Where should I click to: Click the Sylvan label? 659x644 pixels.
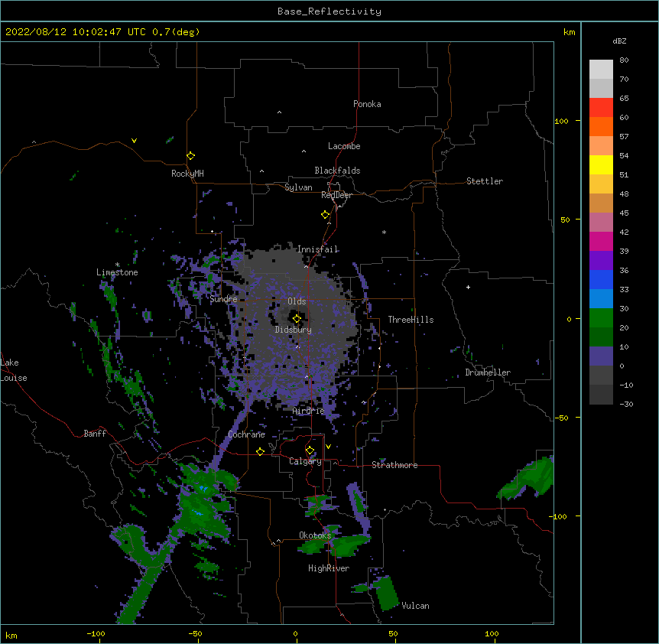click(x=298, y=187)
